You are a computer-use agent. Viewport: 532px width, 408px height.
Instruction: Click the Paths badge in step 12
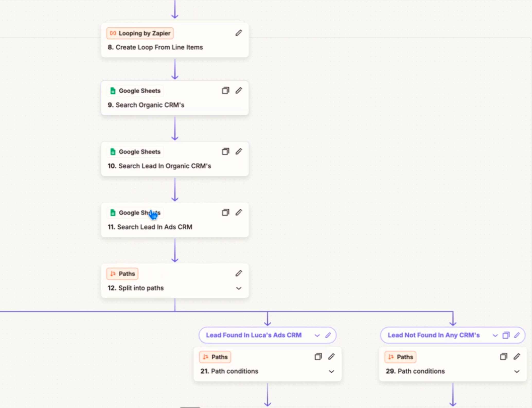(122, 274)
